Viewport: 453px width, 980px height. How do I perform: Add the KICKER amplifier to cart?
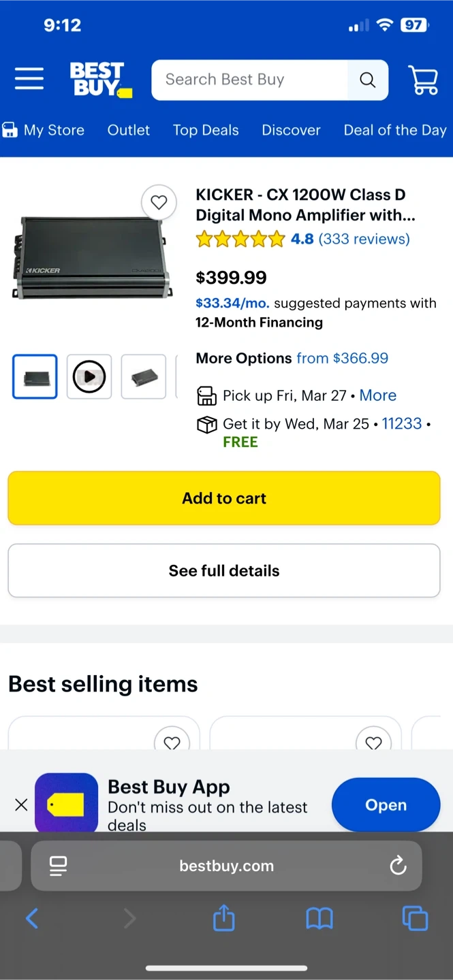tap(224, 498)
